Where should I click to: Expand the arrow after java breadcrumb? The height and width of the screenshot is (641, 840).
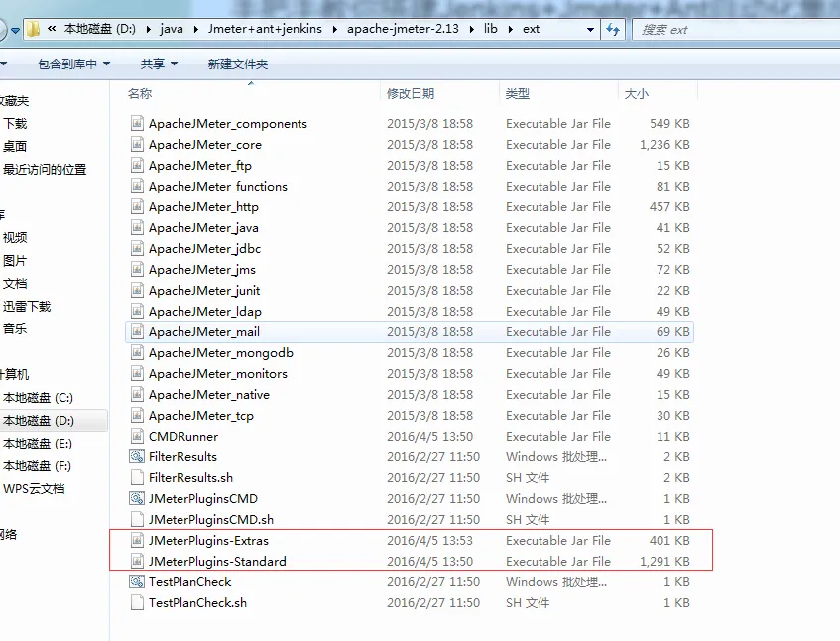tap(195, 29)
